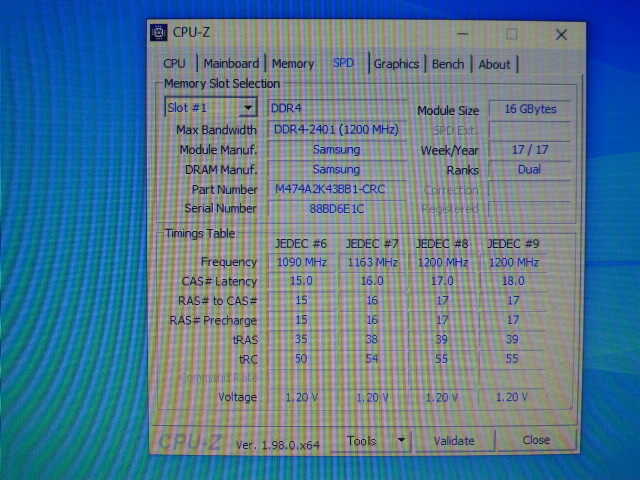
Task: Click CAS# Latency value 16.0
Action: (x=372, y=281)
